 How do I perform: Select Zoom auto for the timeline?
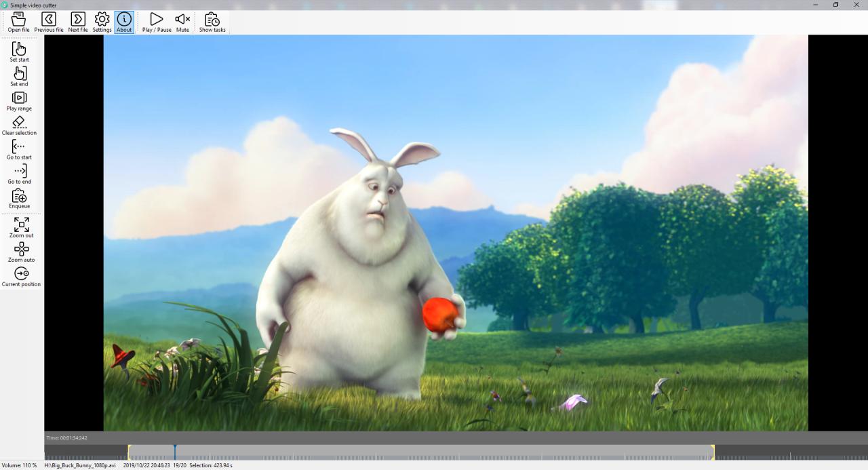pos(21,252)
